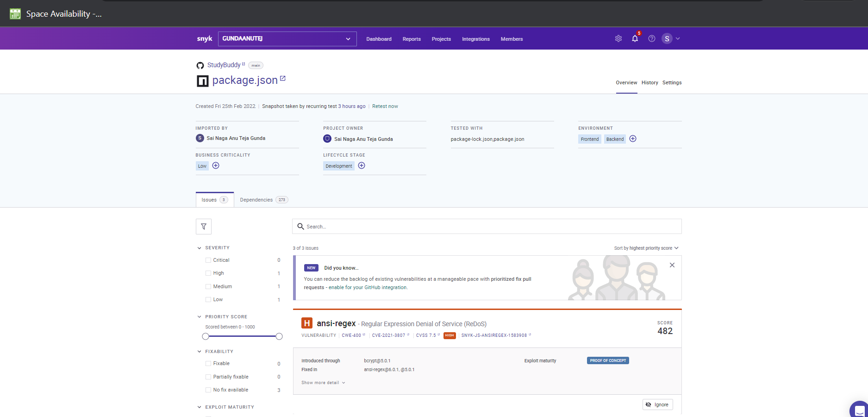Open the Snyk settings gear
Viewport: 868px width, 417px height.
tap(618, 38)
